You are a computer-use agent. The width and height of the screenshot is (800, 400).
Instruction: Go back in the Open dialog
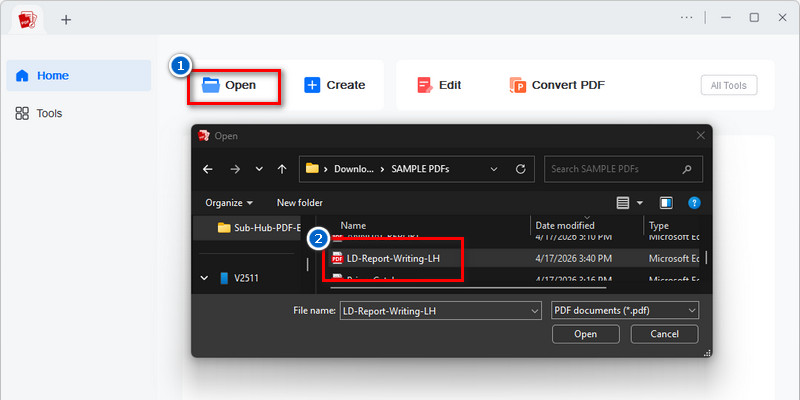click(208, 169)
